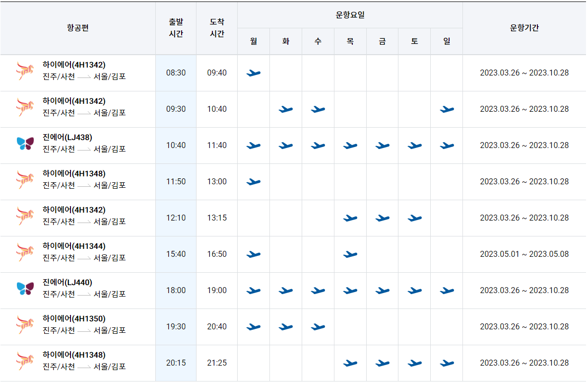The image size is (588, 383).
Task: Click the Sunday airplane icon on the 09:30 flight
Action: 446,109
